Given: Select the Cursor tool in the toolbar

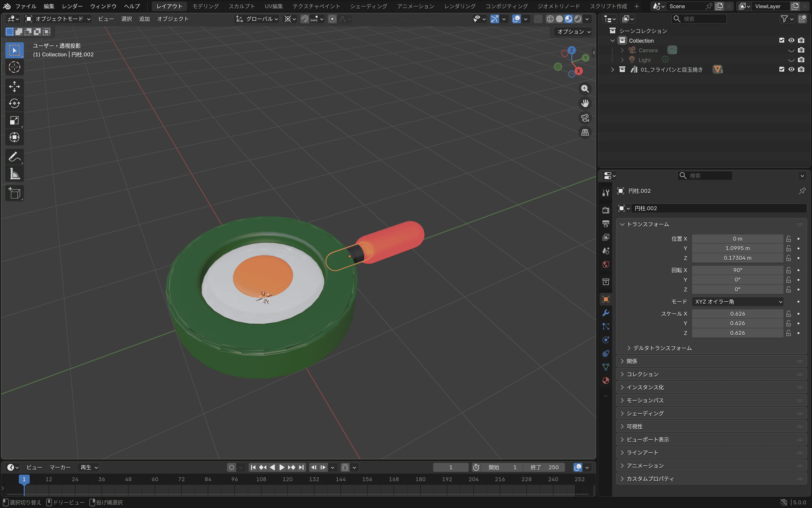Looking at the screenshot, I should pos(14,67).
